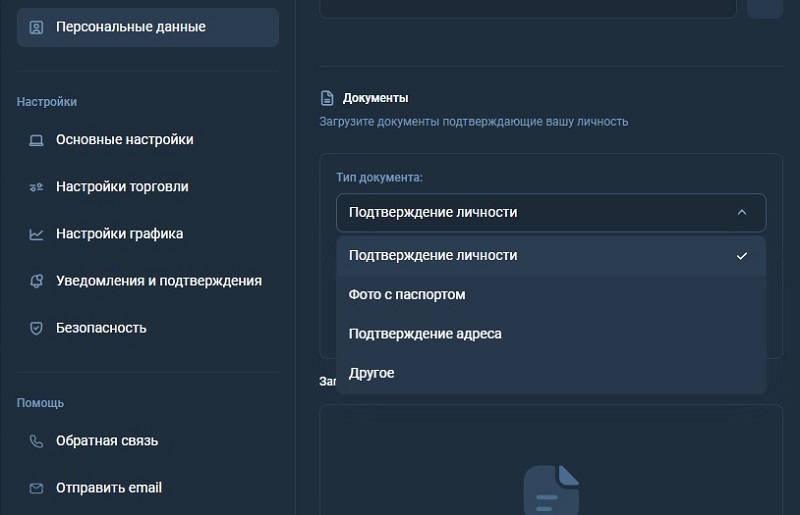Click the phone icon for Обратная связь

pos(36,441)
